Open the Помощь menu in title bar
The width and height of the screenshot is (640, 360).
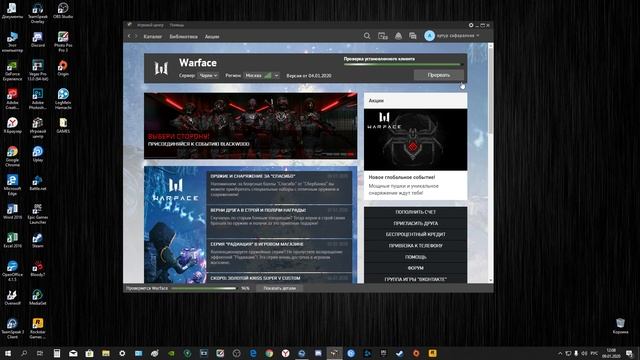click(177, 25)
